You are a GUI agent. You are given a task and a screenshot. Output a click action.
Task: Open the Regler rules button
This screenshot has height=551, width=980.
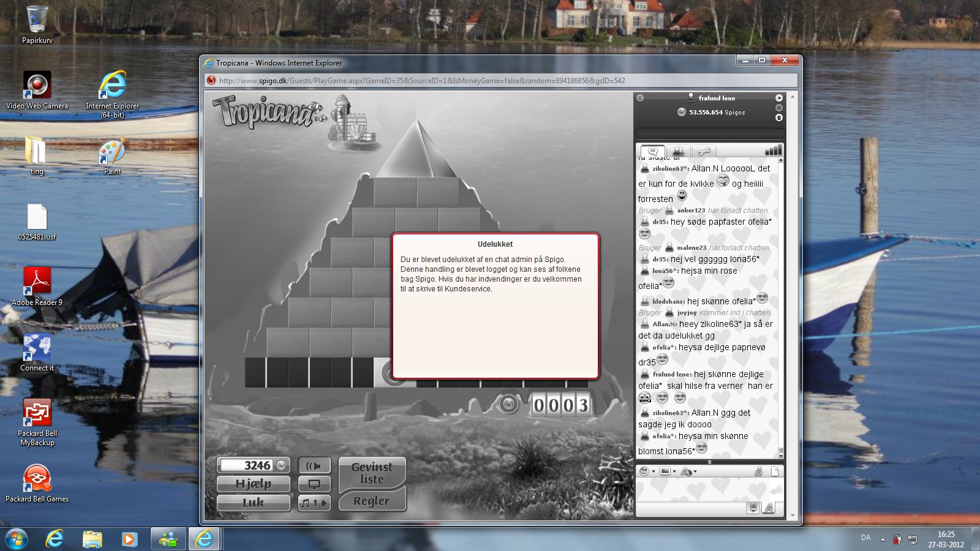[371, 501]
